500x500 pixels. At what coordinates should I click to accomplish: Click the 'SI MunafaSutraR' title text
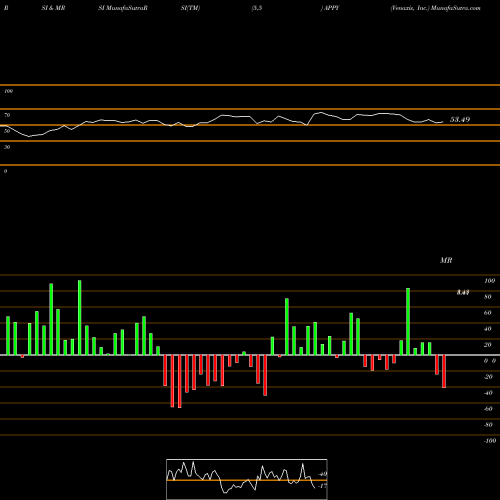pyautogui.click(x=123, y=8)
